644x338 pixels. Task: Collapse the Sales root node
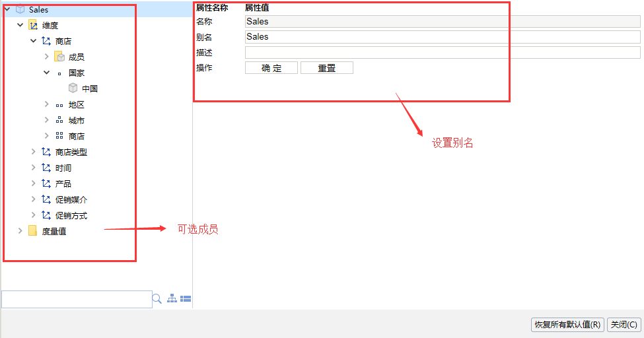tap(7, 9)
